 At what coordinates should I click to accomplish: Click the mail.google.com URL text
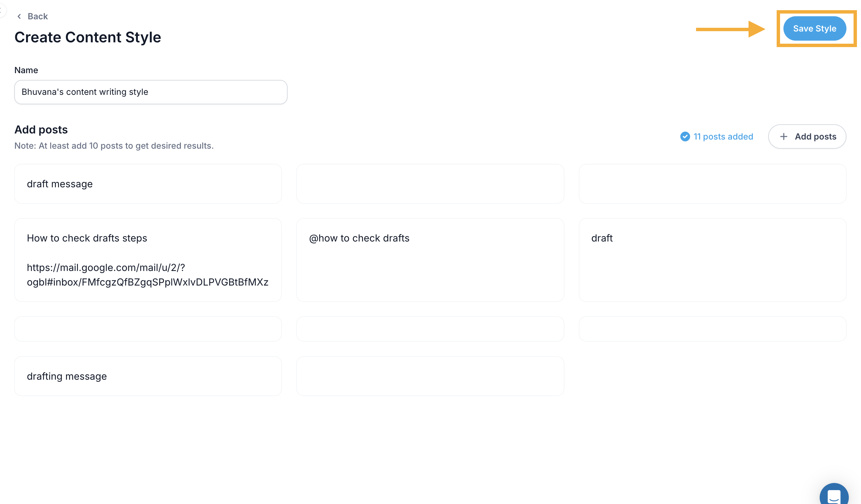tap(148, 275)
